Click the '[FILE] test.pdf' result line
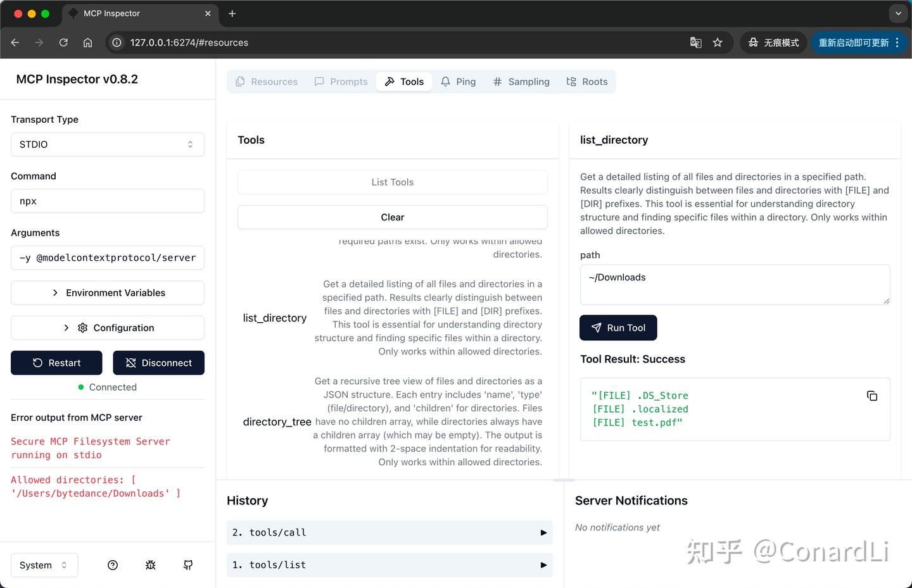 click(x=637, y=422)
